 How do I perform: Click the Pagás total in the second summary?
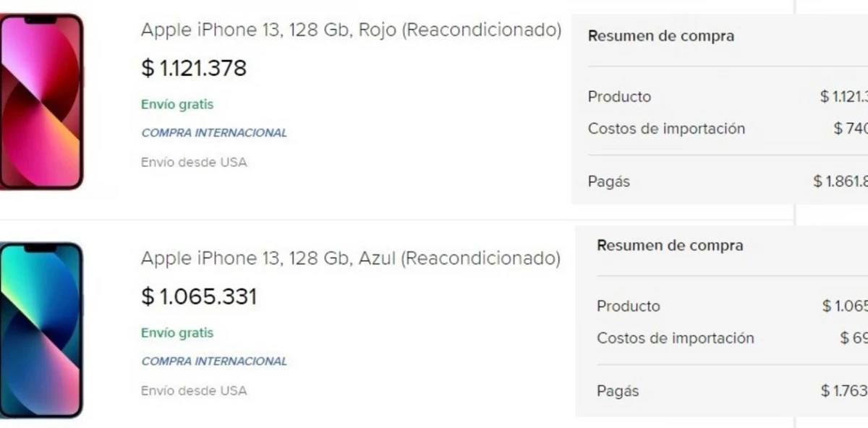(617, 390)
